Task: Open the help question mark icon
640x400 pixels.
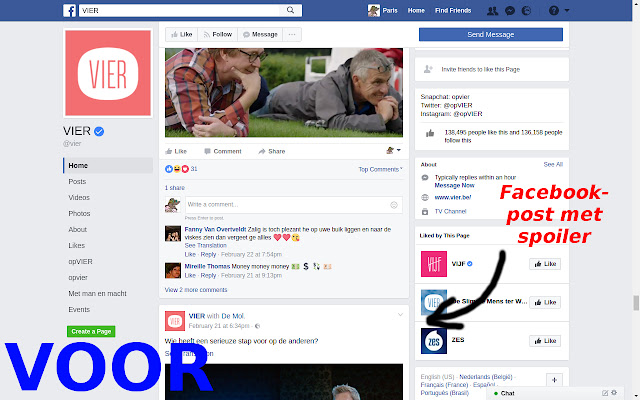Action: (x=553, y=11)
